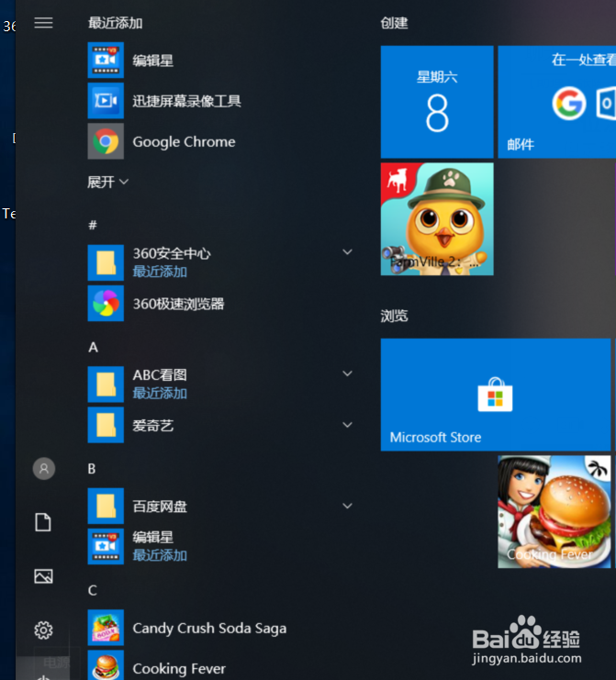Click 邮件 label on mail tile
Image resolution: width=616 pixels, height=680 pixels.
[x=521, y=144]
